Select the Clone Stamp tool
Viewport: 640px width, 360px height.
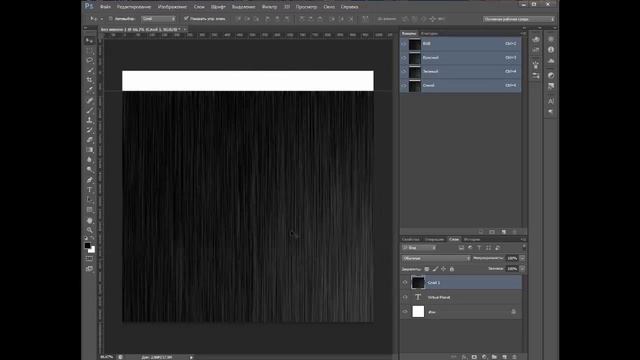pos(89,120)
